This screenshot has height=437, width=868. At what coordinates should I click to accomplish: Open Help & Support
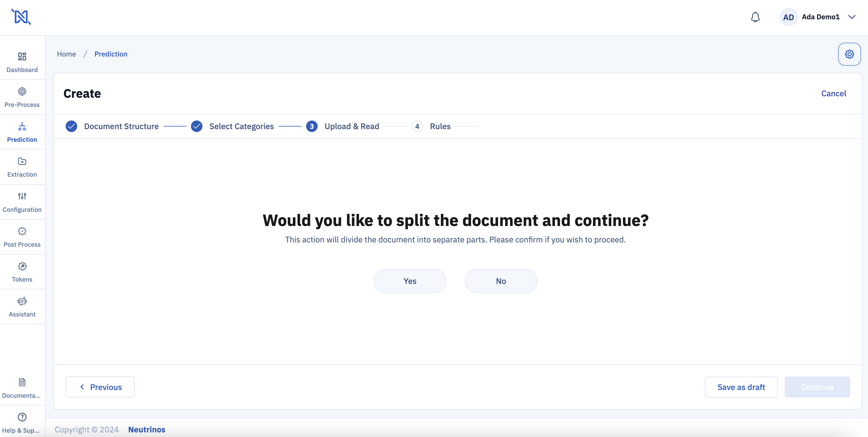[22, 423]
